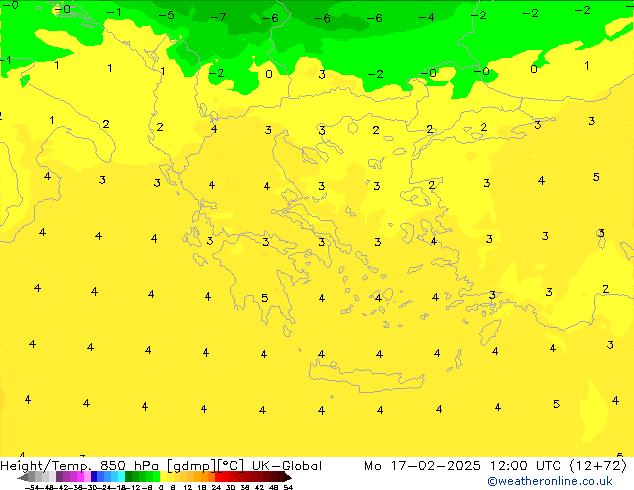Click the '-5' temperature value on map
The width and height of the screenshot is (634, 490).
(166, 15)
